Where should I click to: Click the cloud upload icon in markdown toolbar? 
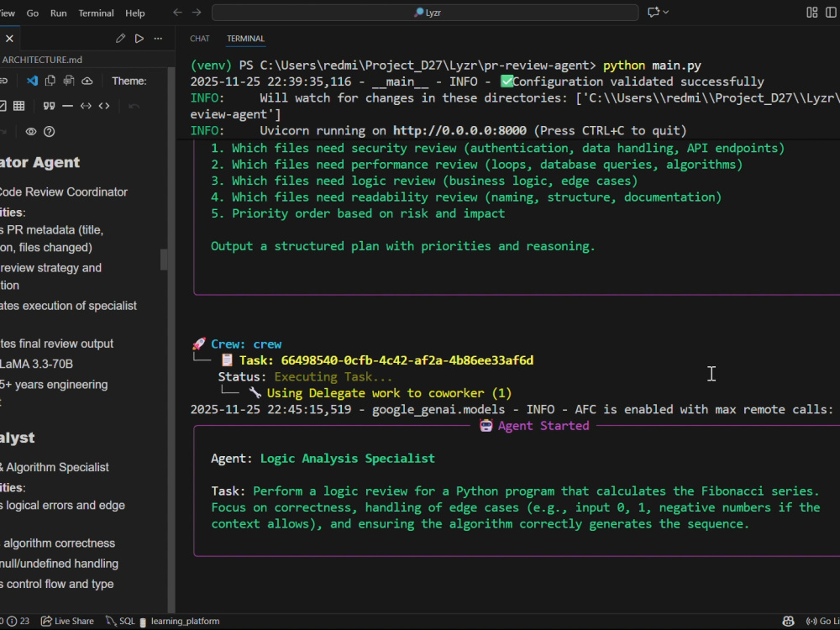87,81
